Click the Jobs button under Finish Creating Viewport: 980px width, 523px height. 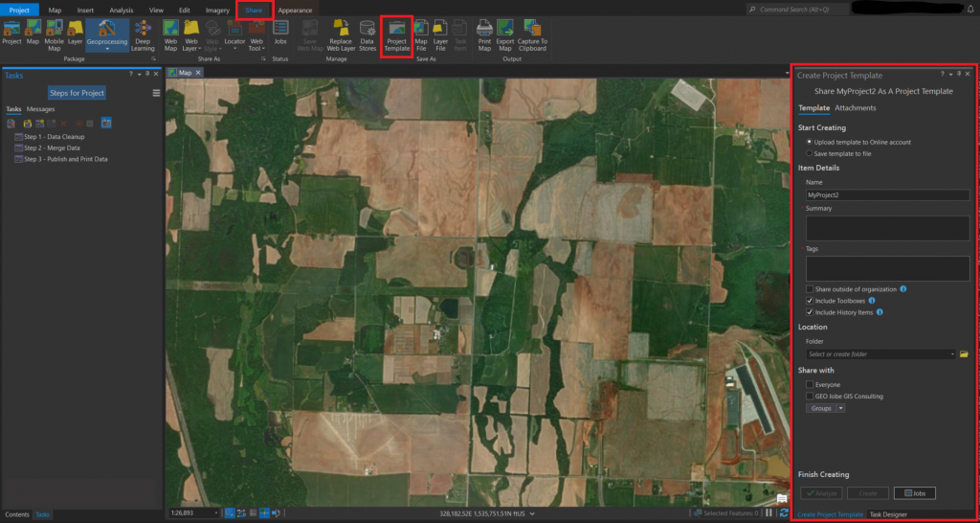(914, 493)
